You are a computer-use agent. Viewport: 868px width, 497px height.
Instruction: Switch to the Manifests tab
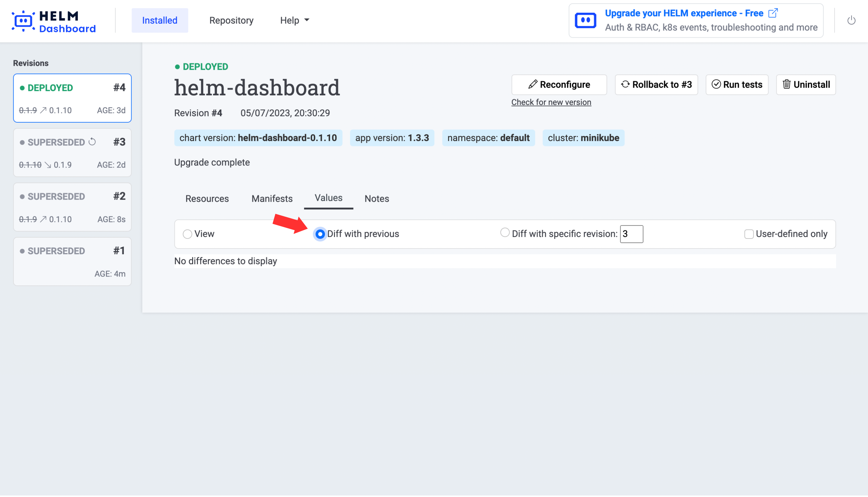point(272,199)
